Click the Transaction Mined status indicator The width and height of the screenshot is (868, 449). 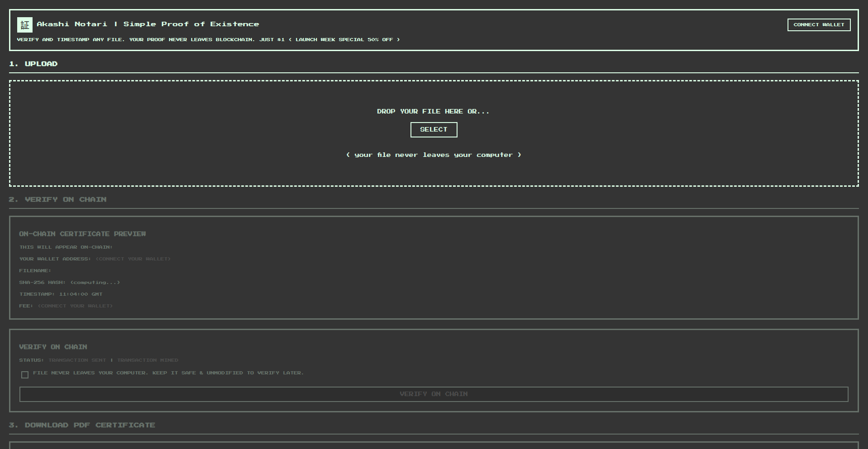tap(148, 360)
